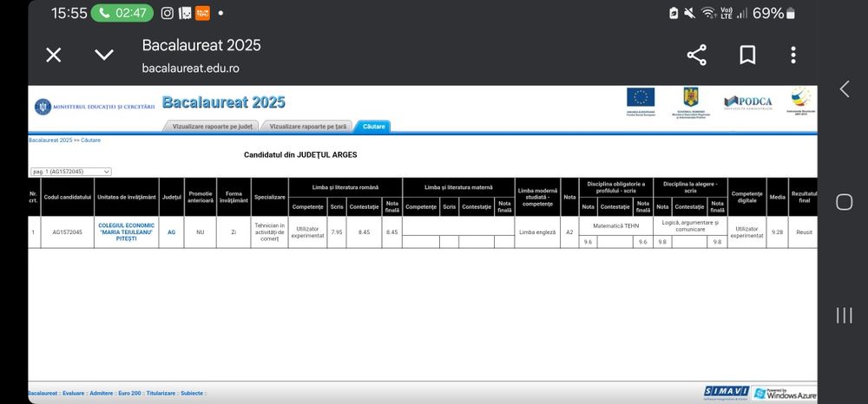This screenshot has width=868, height=404.
Task: Open the Vizualizare rapoarte pe tara tab
Action: pos(308,127)
